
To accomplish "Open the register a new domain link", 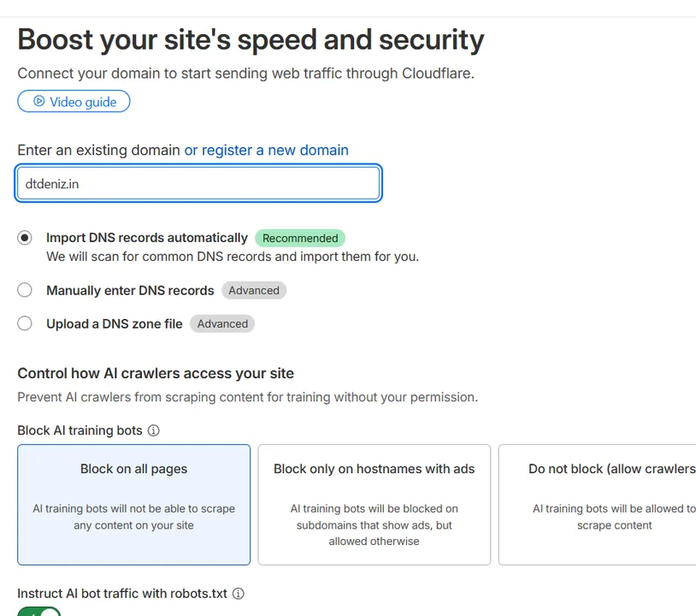I will (266, 150).
